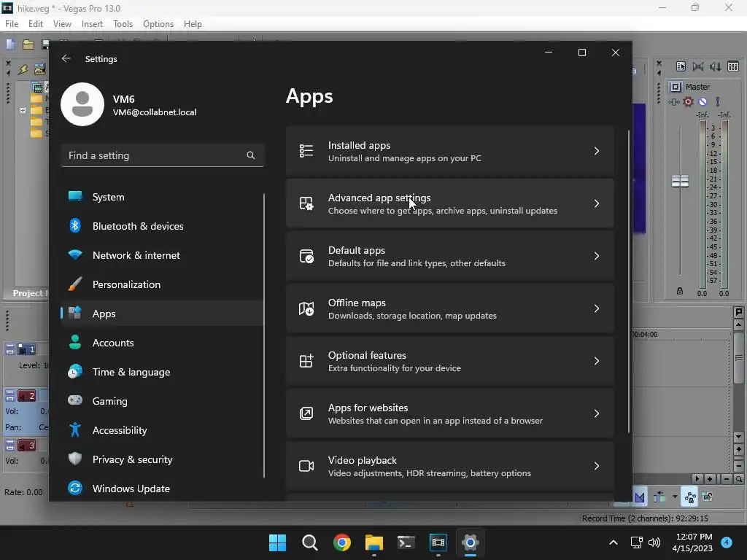
Task: Go to Network & internet
Action: pos(162,255)
